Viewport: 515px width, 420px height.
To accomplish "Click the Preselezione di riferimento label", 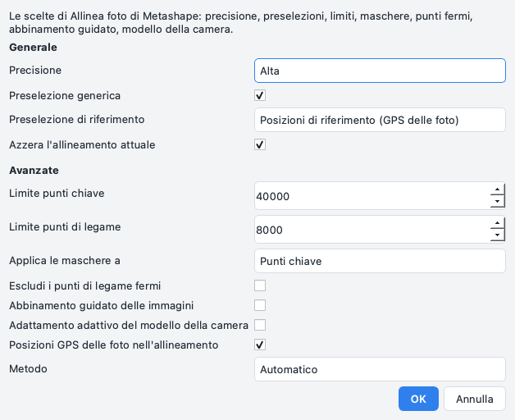I will point(76,119).
